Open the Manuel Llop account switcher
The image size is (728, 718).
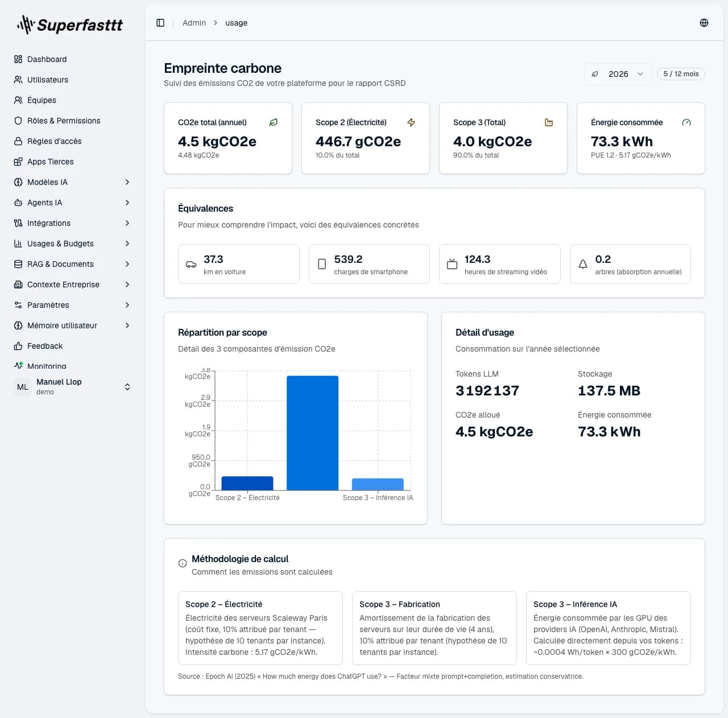click(x=73, y=387)
